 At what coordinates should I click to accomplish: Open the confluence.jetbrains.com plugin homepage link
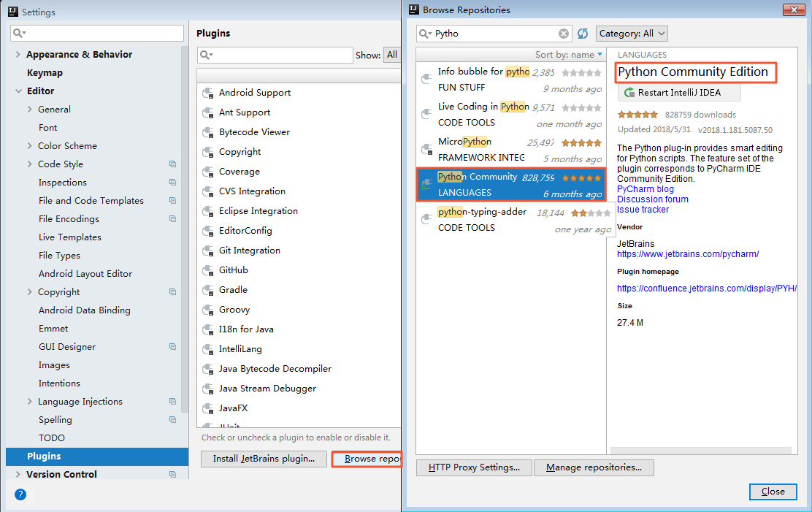[706, 289]
